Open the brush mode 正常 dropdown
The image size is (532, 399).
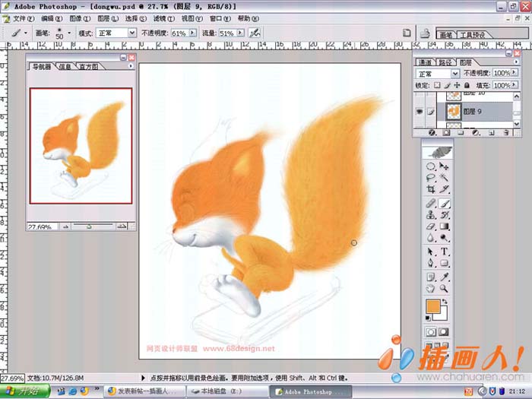point(132,33)
